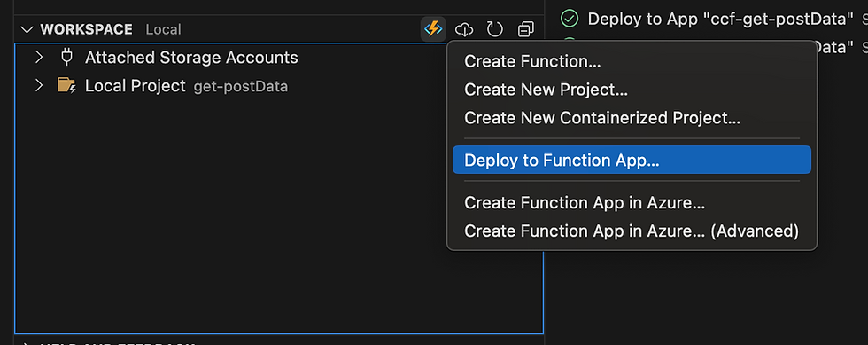868x345 pixels.
Task: Collapse the WORKSPACE section chevron
Action: coord(27,29)
